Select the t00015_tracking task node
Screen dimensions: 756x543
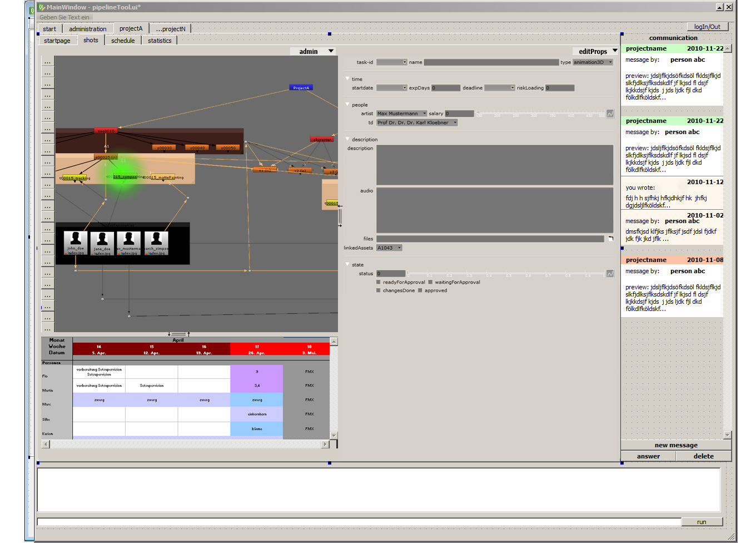tap(75, 178)
